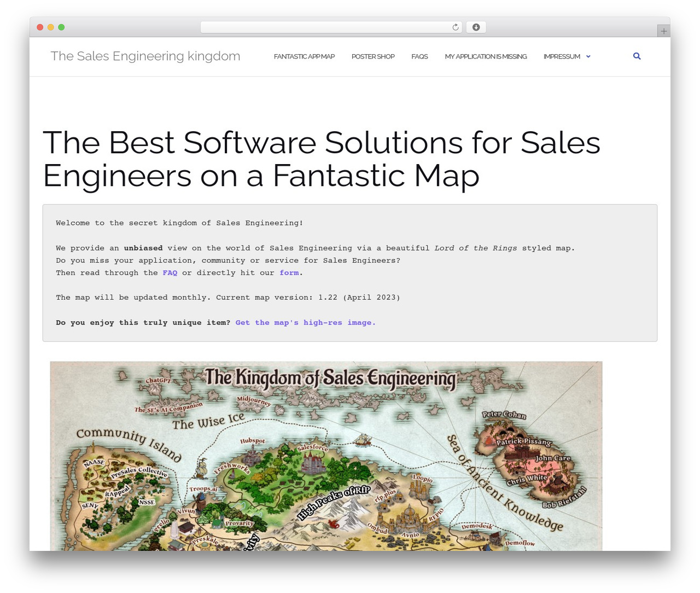
Task: Open the FAQs menu item
Action: (x=419, y=56)
